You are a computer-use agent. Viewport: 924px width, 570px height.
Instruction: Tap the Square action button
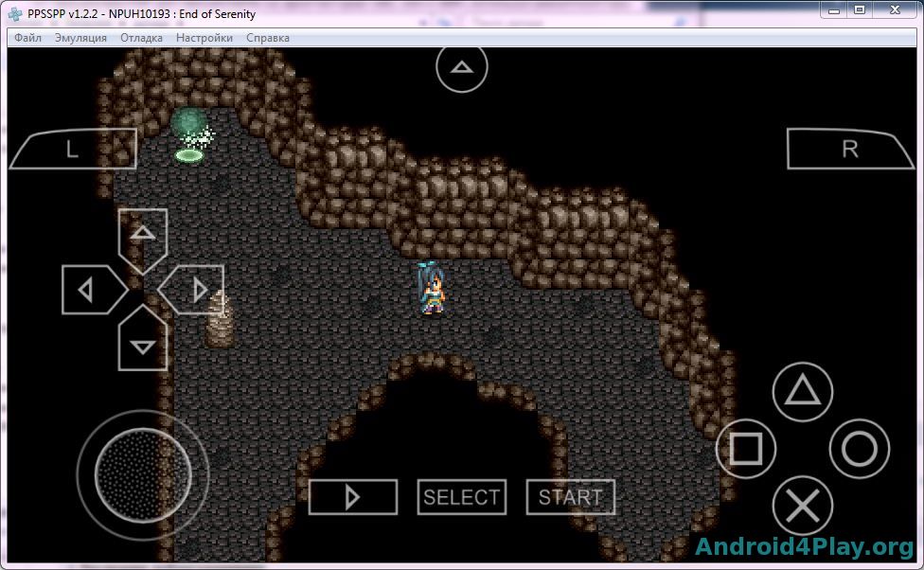[745, 449]
